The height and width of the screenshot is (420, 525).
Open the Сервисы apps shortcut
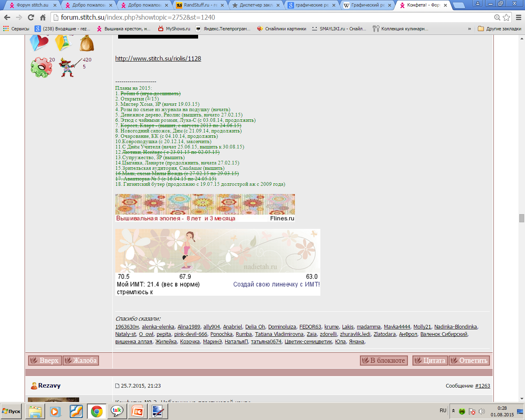(16, 29)
